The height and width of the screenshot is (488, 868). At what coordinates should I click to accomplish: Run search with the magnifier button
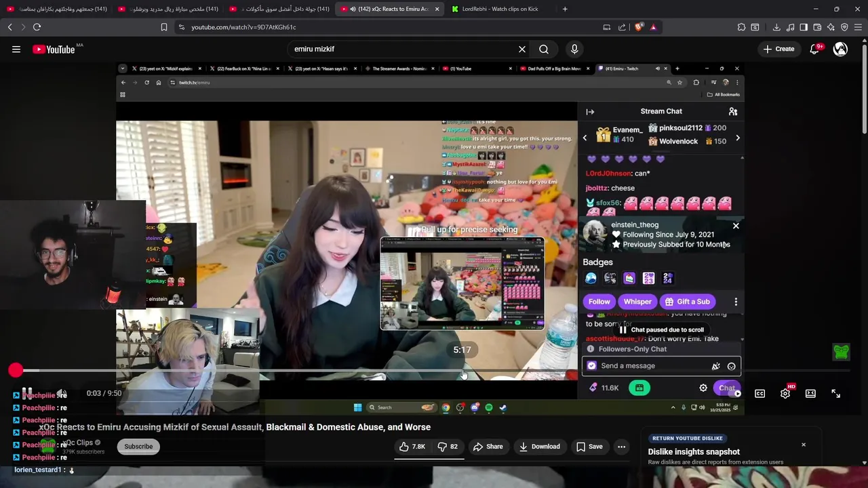click(544, 49)
